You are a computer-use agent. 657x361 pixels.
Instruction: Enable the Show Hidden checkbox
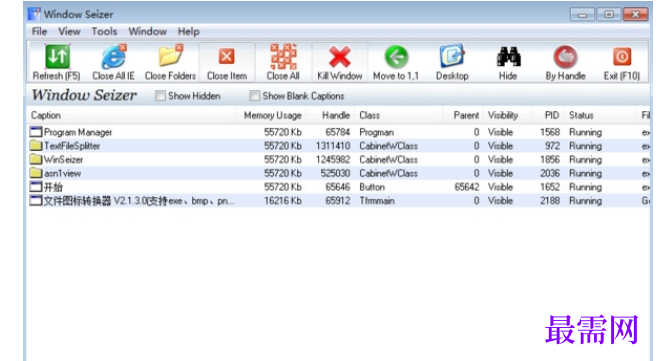pyautogui.click(x=160, y=96)
